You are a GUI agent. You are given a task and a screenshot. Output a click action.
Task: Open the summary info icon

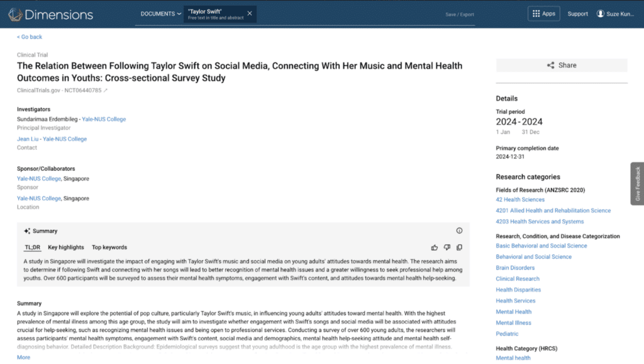pos(459,231)
